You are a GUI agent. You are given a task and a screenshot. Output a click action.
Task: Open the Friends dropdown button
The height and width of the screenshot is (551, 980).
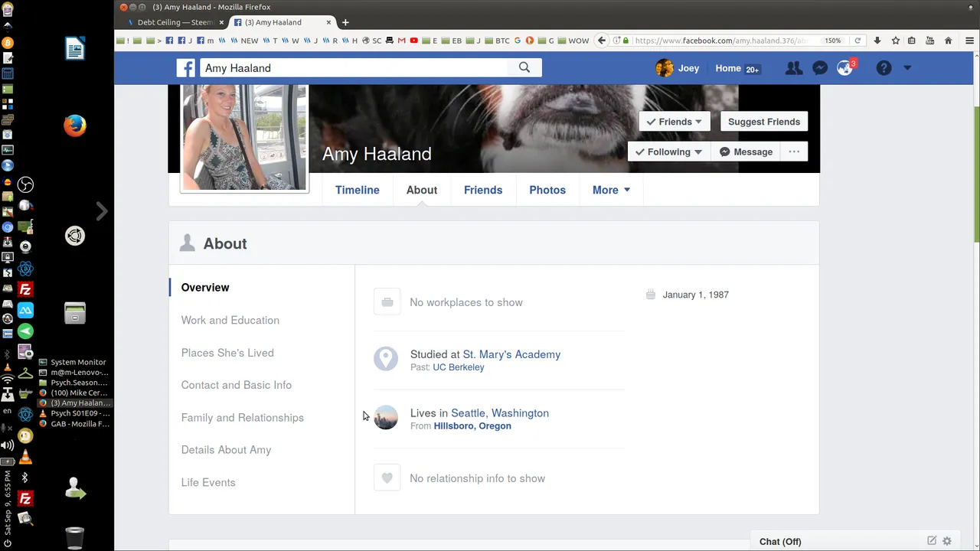[x=675, y=122]
